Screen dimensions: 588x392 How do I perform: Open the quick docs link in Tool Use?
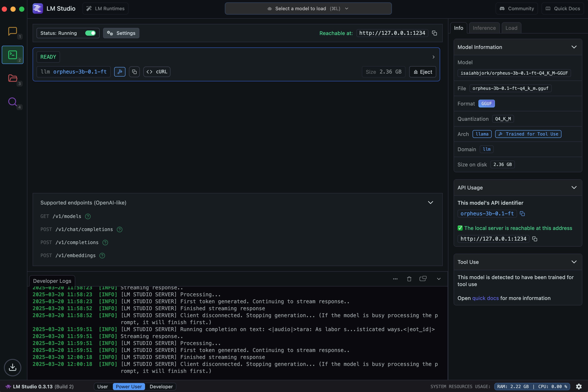[485, 298]
